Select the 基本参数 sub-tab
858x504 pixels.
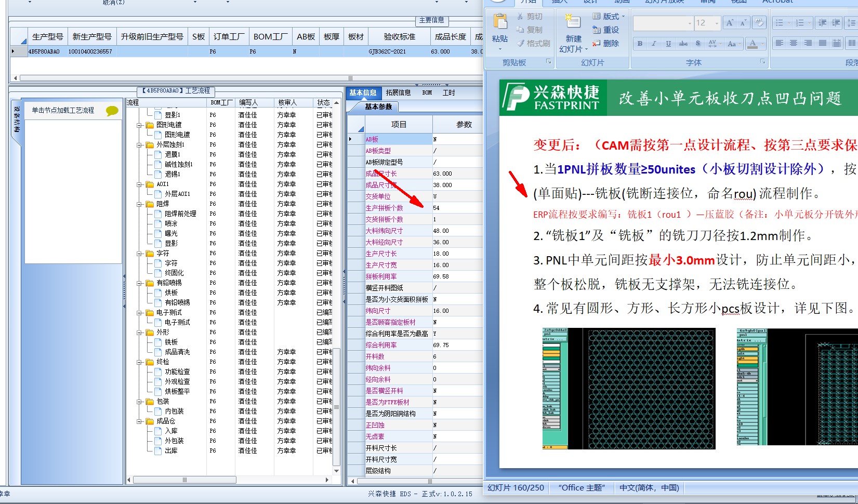click(378, 107)
